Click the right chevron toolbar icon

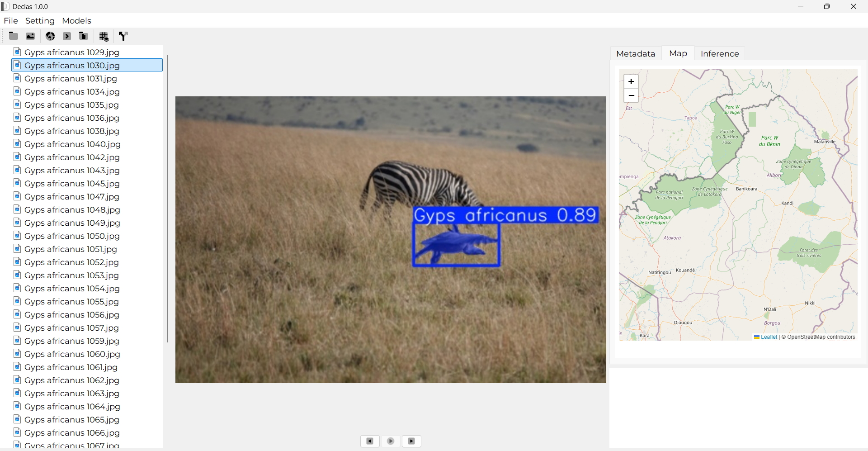67,36
